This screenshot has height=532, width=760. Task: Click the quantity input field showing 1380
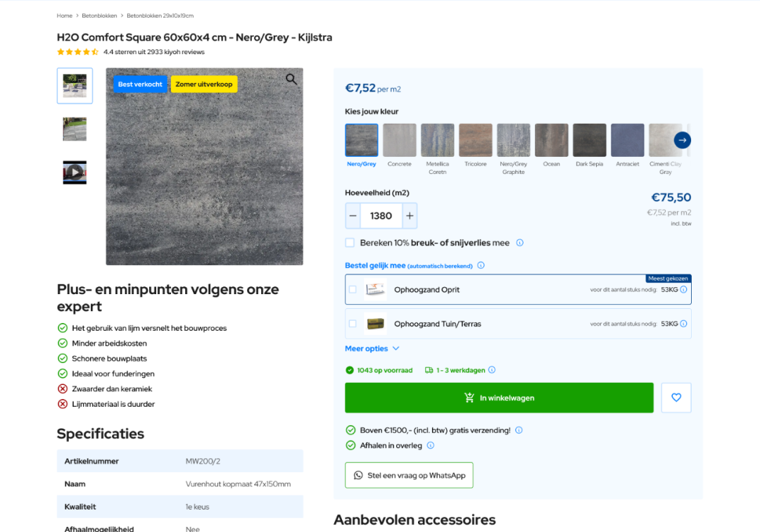click(x=381, y=215)
